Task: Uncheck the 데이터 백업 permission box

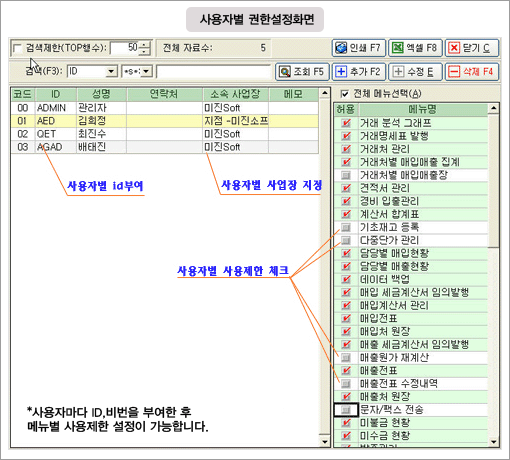Action: tap(346, 279)
